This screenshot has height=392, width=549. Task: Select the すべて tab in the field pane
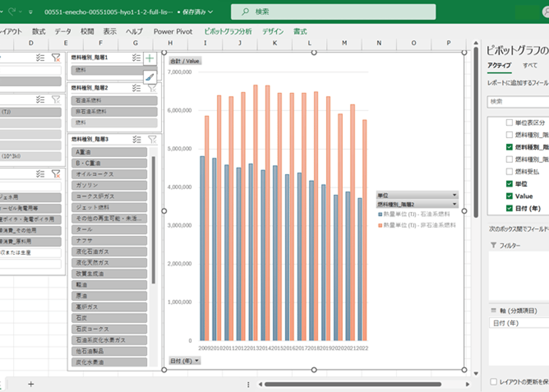(530, 65)
